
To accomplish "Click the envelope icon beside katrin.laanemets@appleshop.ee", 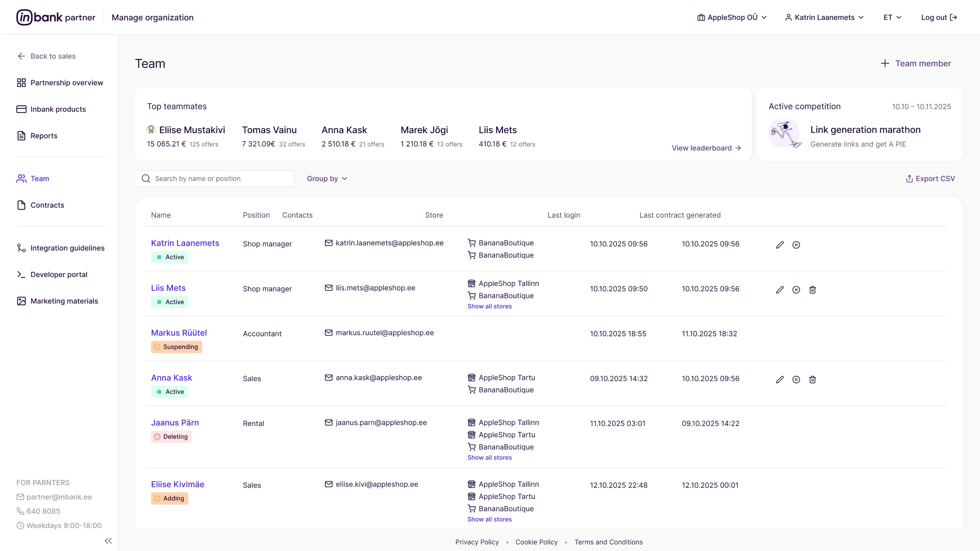I will pos(328,243).
